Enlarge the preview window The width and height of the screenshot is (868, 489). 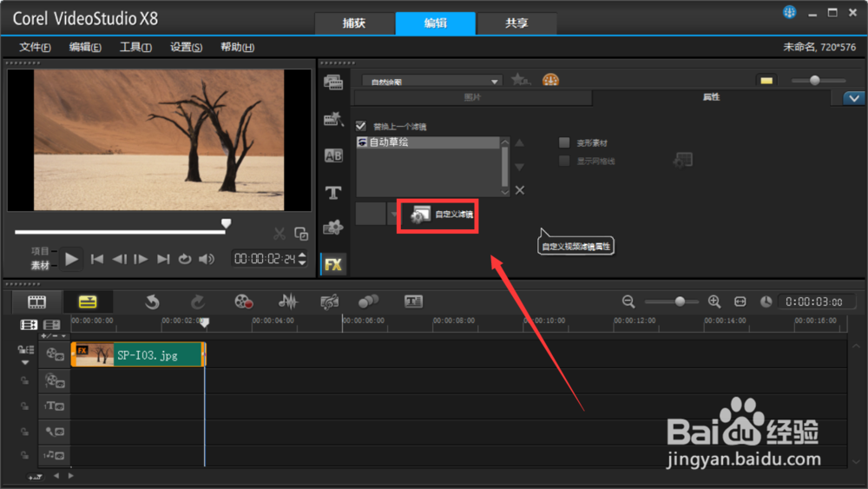(x=301, y=235)
